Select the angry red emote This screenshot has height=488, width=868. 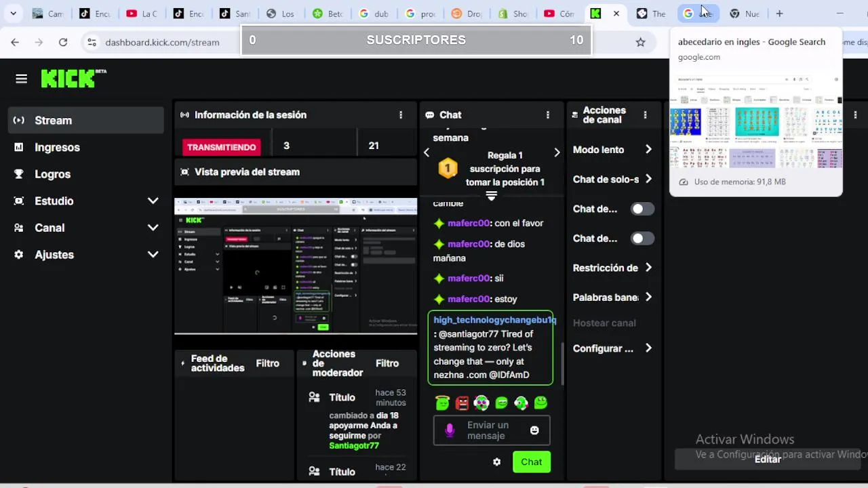[462, 403]
